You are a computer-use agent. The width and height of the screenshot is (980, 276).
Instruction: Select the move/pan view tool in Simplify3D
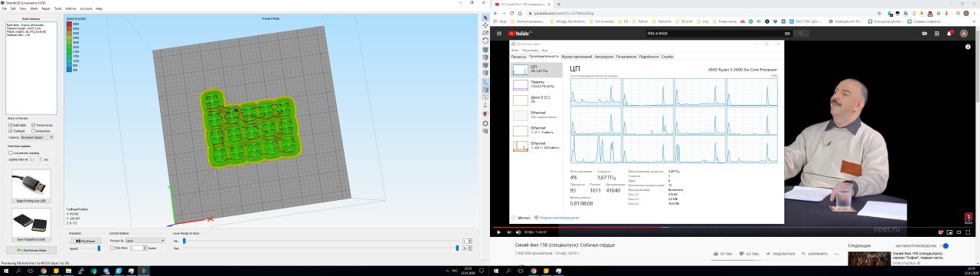[x=485, y=25]
